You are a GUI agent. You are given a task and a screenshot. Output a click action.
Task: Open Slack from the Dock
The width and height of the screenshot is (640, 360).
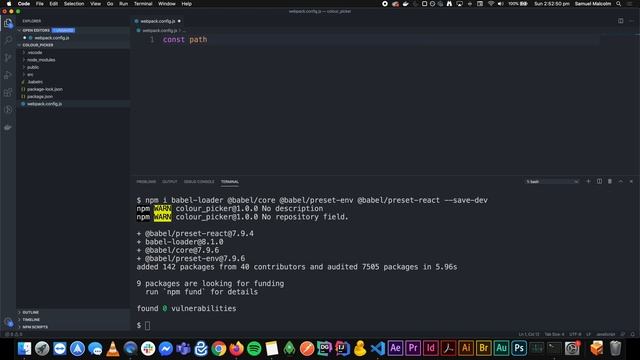pyautogui.click(x=148, y=349)
